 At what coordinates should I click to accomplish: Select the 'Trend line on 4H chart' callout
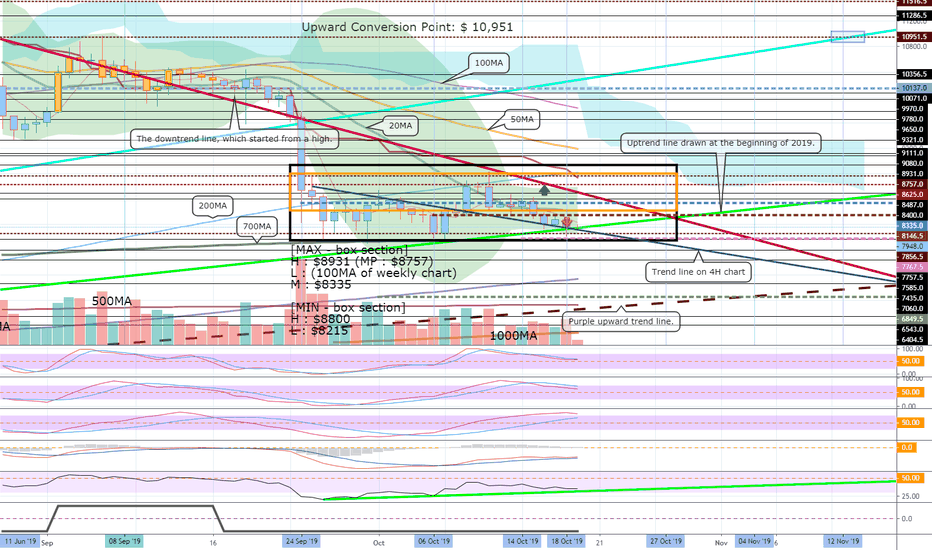(698, 272)
